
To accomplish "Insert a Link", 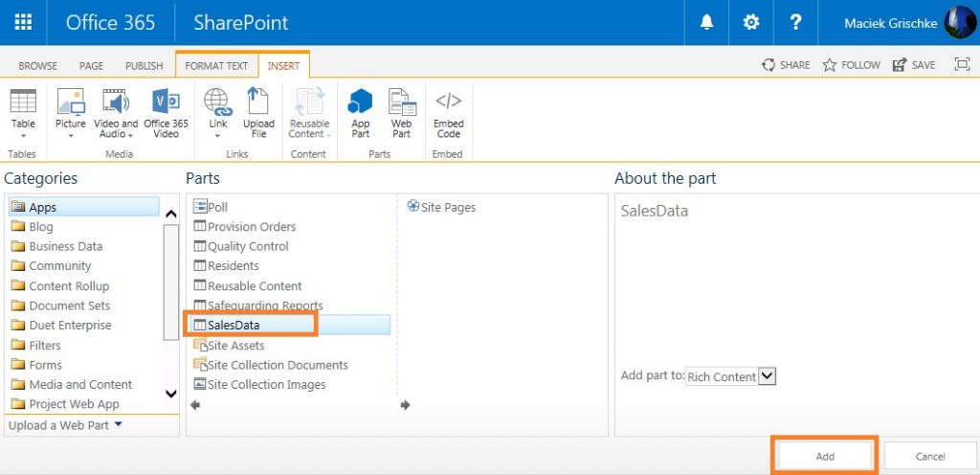I will (218, 112).
